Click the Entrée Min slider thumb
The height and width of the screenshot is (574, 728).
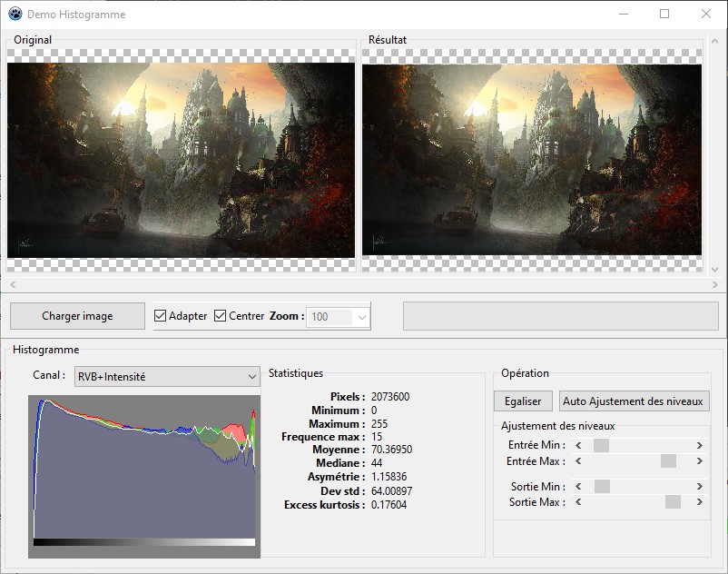601,445
